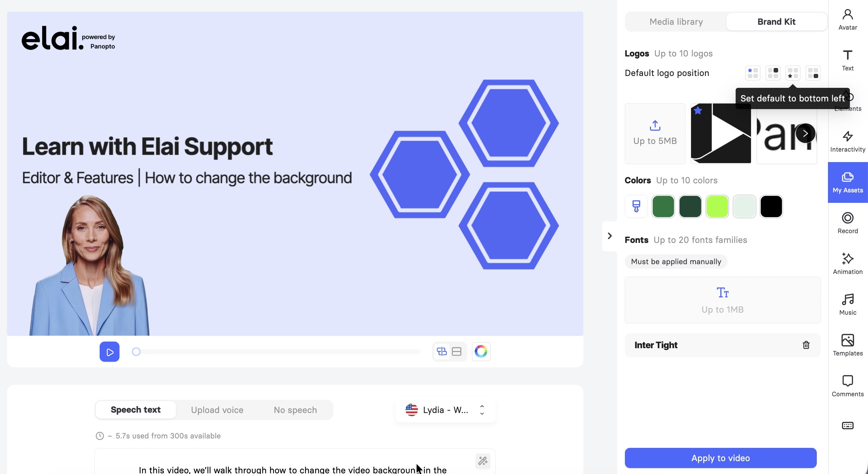
Task: Upload a new logo up to 5MB
Action: click(655, 133)
